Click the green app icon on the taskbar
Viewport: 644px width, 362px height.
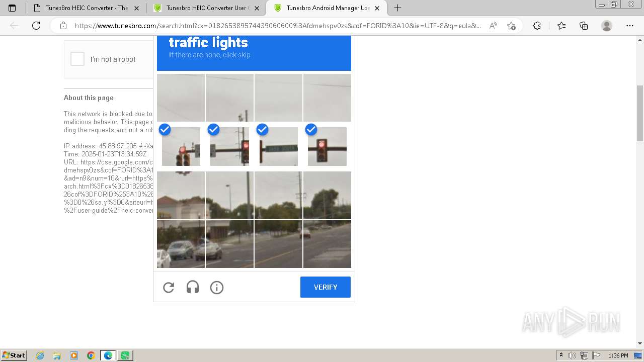[125, 355]
